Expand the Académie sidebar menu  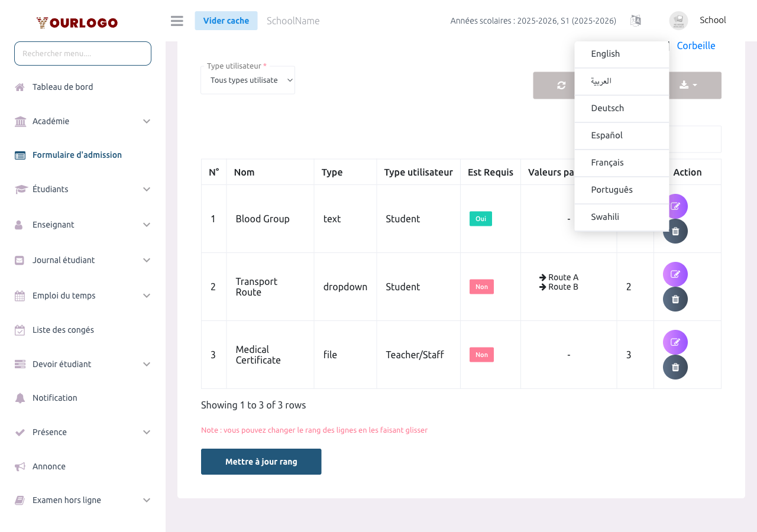click(83, 121)
